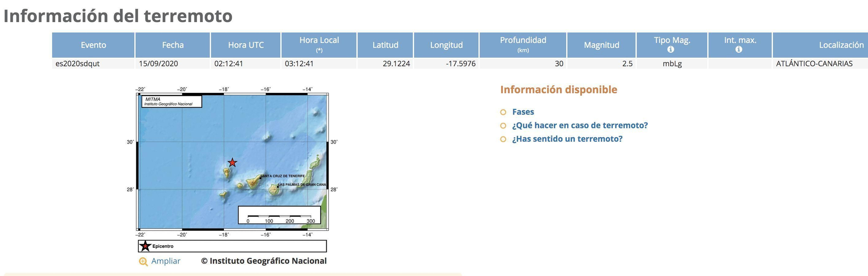The image size is (868, 276).
Task: Select ATLÁNTICO-CANARIAS location cell
Action: [x=820, y=64]
